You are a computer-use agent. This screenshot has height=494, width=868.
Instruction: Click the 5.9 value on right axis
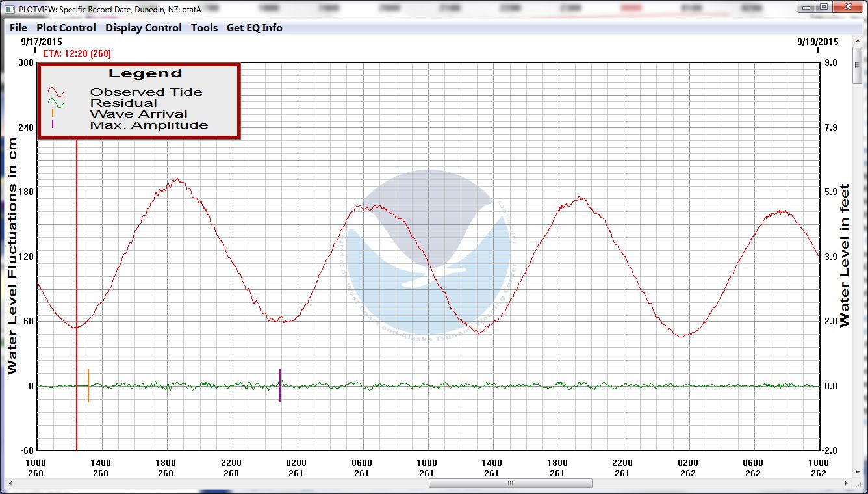point(831,192)
